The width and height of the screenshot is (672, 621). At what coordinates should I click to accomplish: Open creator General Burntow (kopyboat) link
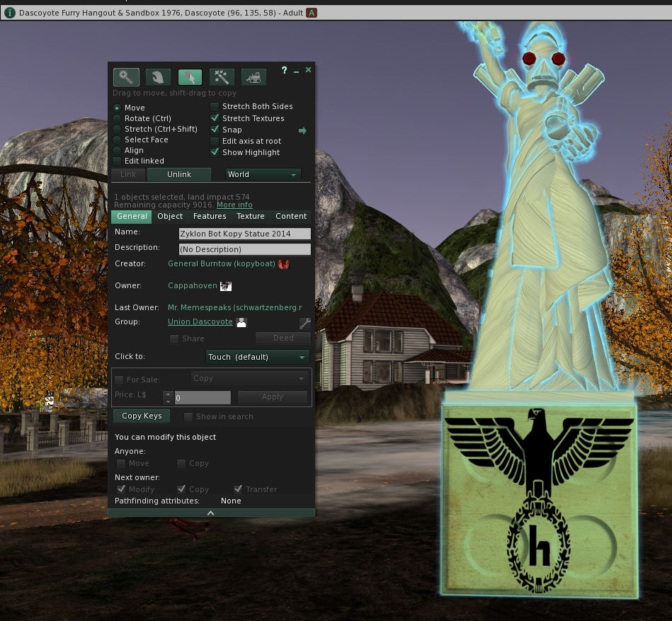coord(222,263)
